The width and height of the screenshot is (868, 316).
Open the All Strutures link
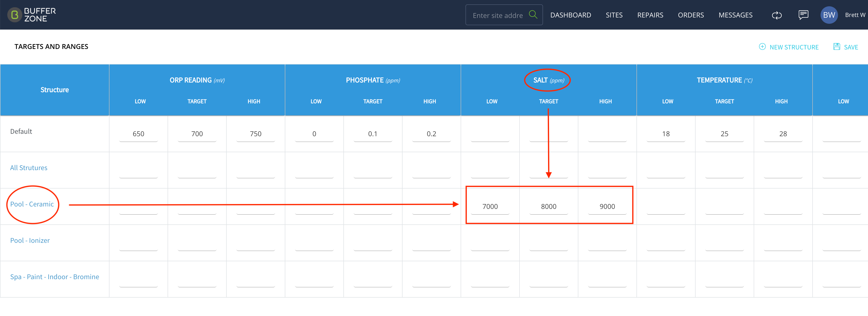[29, 168]
